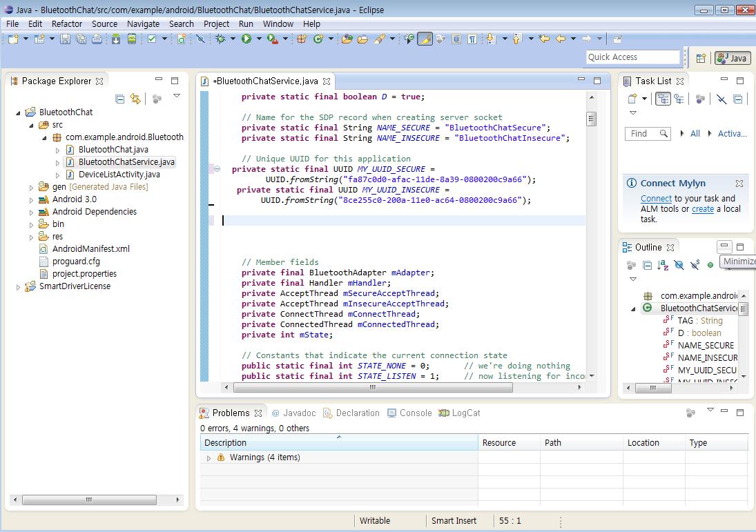This screenshot has height=532, width=756.
Task: Click the Open Task folder icon
Action: coord(362,39)
